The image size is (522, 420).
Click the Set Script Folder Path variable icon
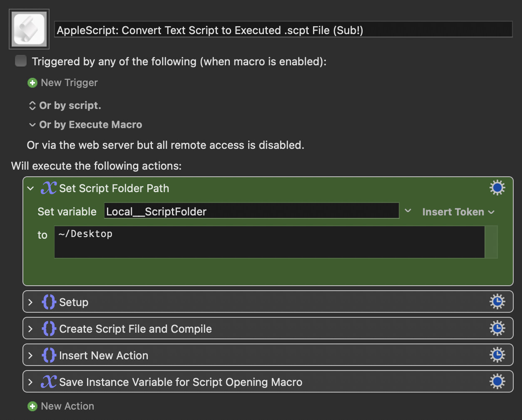tap(49, 188)
